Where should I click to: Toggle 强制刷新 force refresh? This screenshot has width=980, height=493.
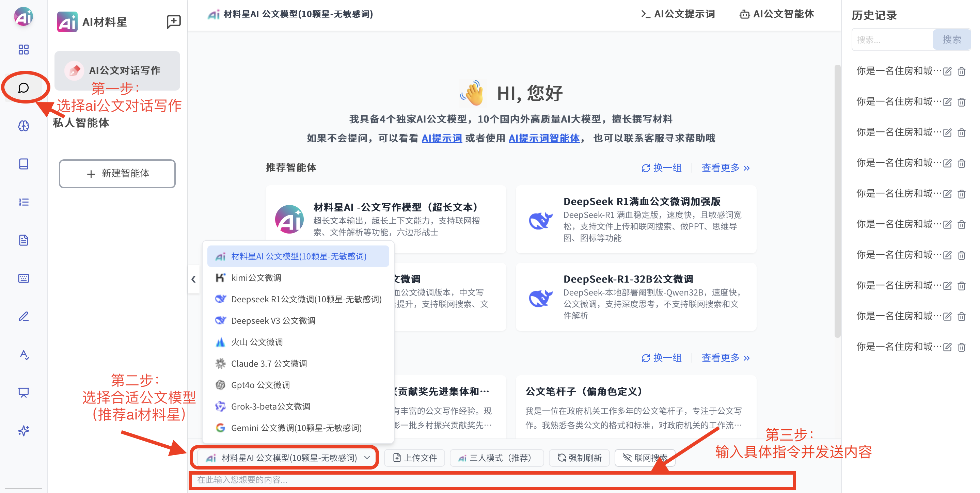coord(579,458)
